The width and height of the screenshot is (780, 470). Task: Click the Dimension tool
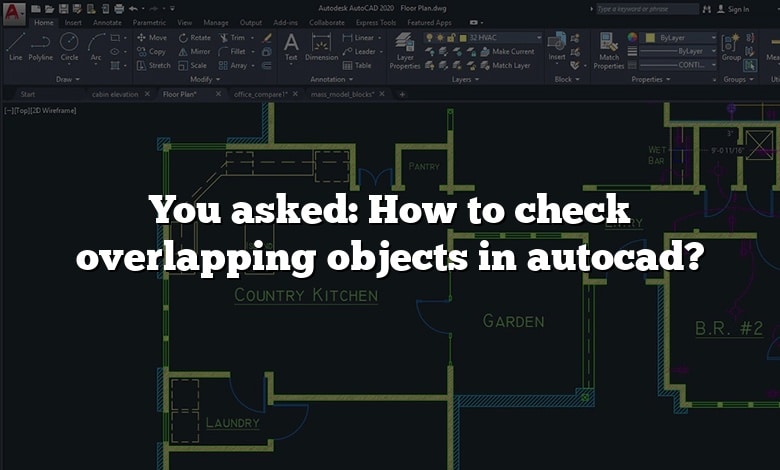321,47
